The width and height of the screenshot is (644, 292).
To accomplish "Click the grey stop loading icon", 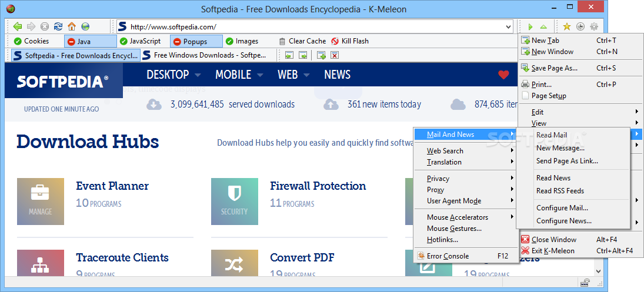I will [45, 26].
